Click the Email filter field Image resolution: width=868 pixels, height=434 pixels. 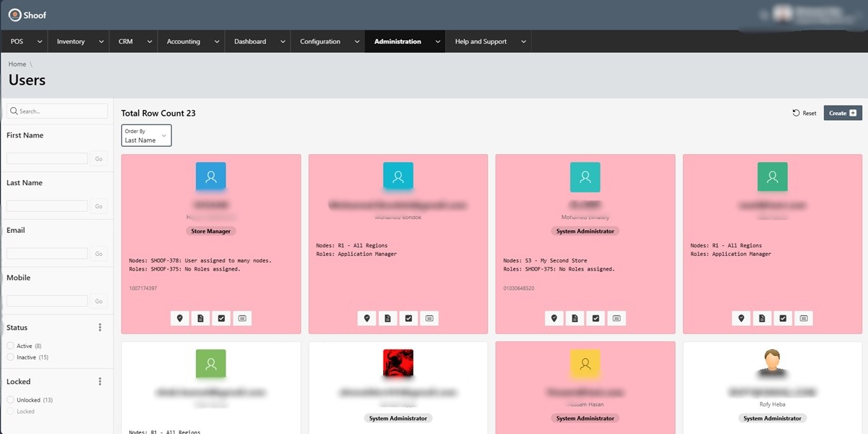click(x=47, y=254)
